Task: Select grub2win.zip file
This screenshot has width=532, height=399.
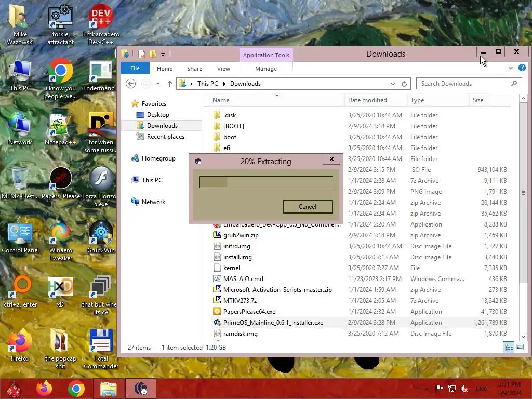Action: 360,235
